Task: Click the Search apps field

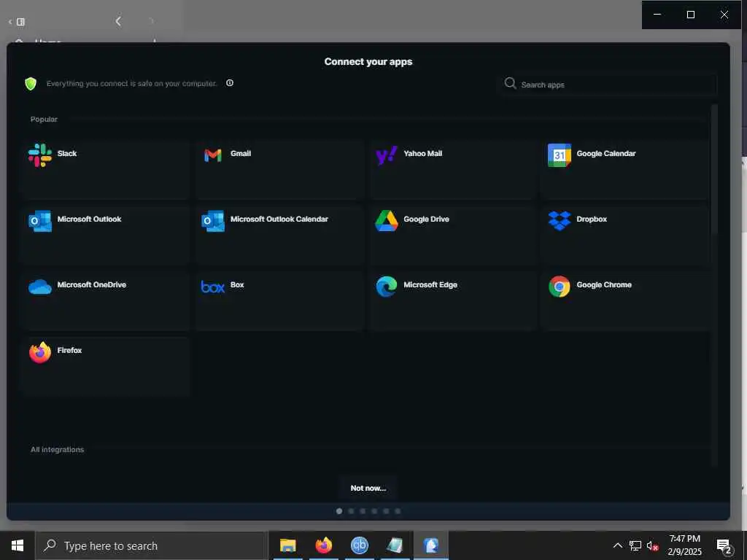Action: (608, 85)
